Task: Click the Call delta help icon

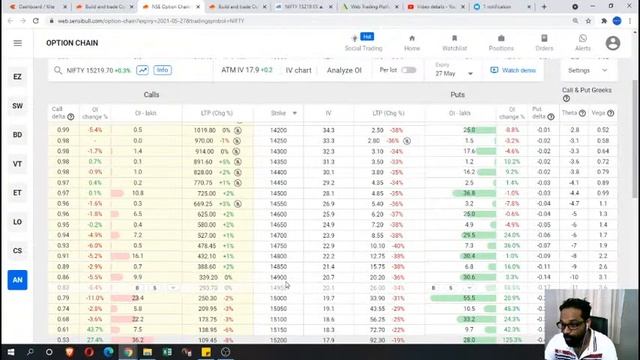Action: [x=71, y=117]
